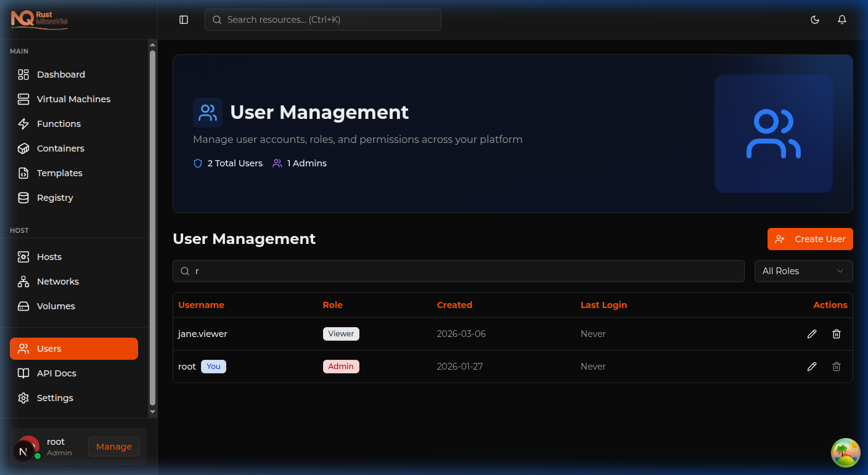The width and height of the screenshot is (868, 475).
Task: Open the notifications bell
Action: pos(842,20)
